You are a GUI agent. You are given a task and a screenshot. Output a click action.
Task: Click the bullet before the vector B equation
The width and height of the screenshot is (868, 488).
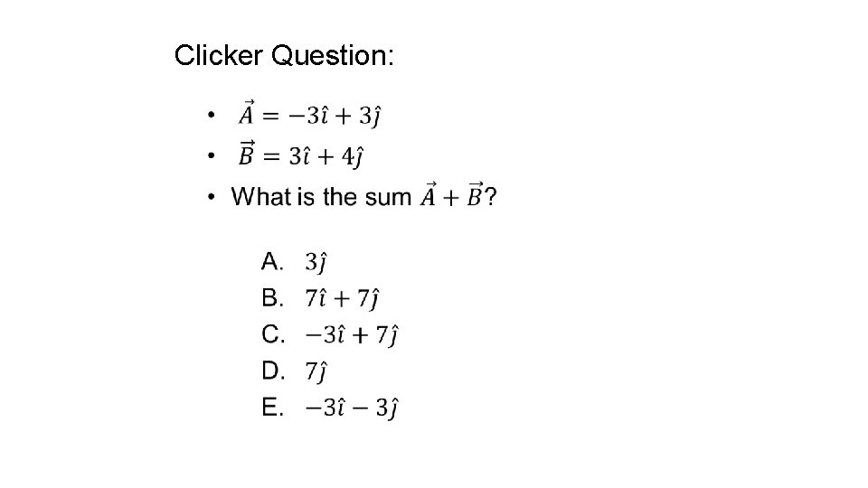point(210,155)
